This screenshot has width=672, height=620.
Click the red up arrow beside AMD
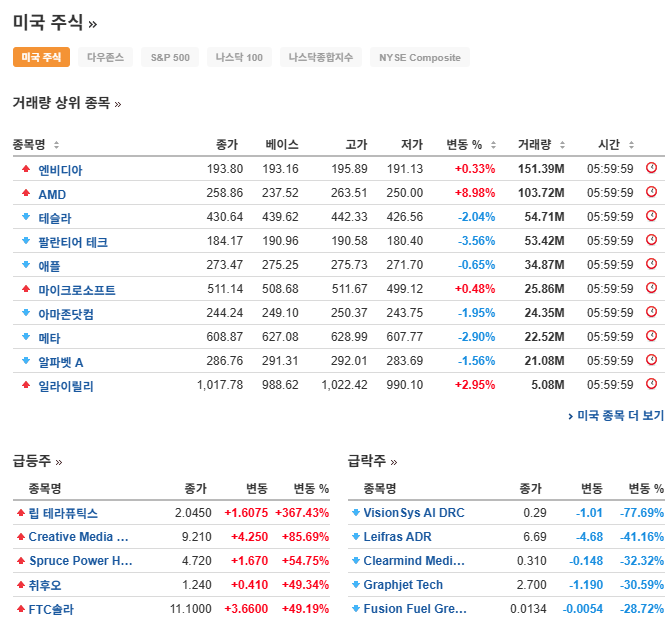point(26,193)
